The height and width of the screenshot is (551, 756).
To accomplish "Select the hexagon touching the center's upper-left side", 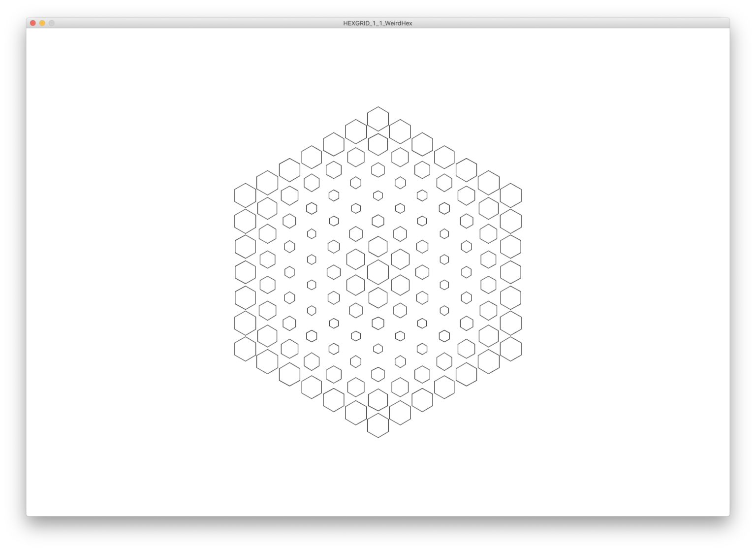I will 356,259.
